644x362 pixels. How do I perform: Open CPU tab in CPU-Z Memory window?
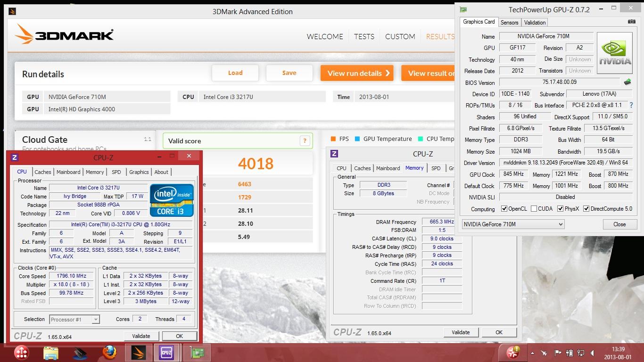point(342,168)
